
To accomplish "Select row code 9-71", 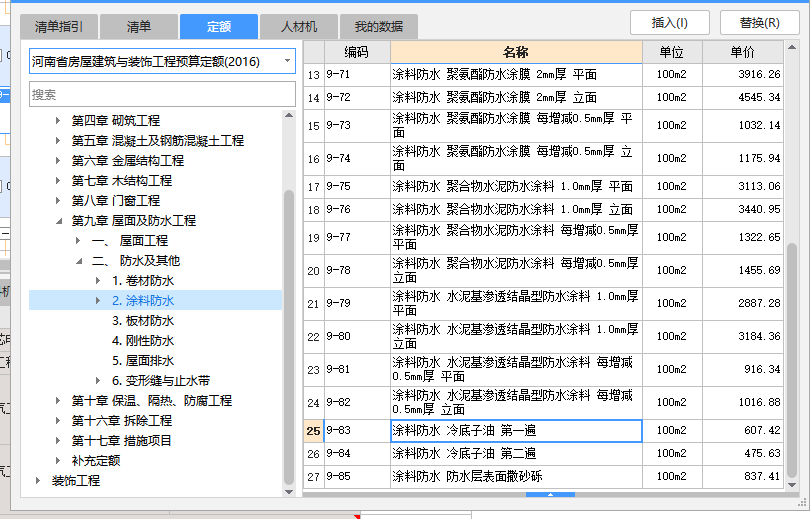I will 357,74.
